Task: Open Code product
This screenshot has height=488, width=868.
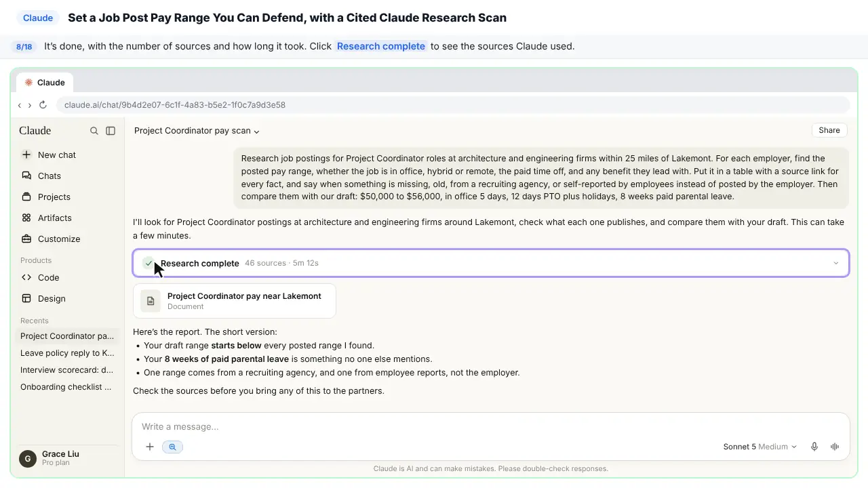Action: 68,277
